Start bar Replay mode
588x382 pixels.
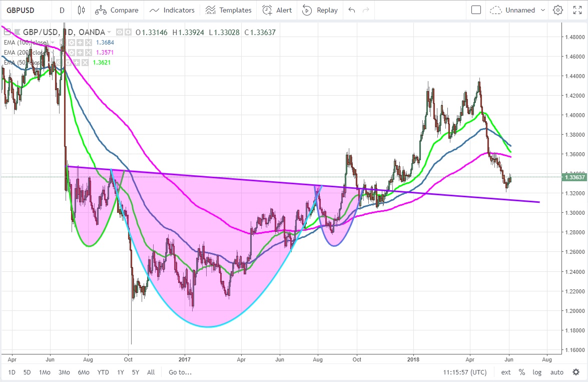tap(320, 10)
